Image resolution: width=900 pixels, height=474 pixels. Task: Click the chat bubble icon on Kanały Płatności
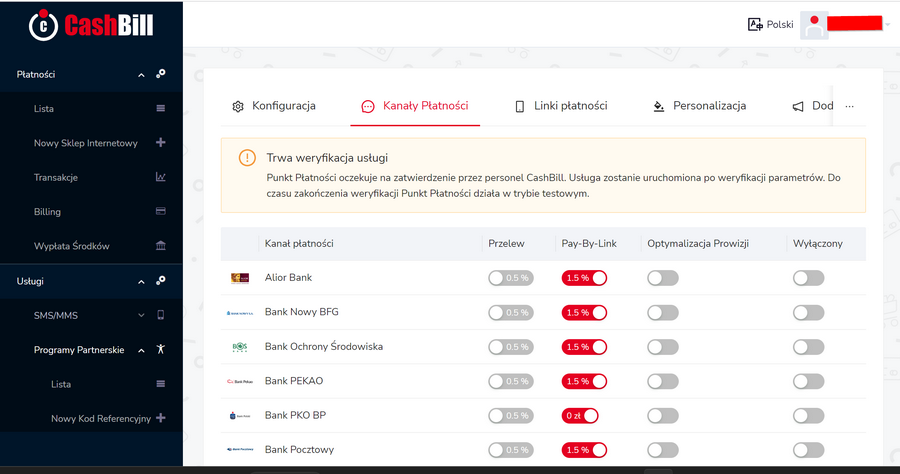pyautogui.click(x=368, y=106)
